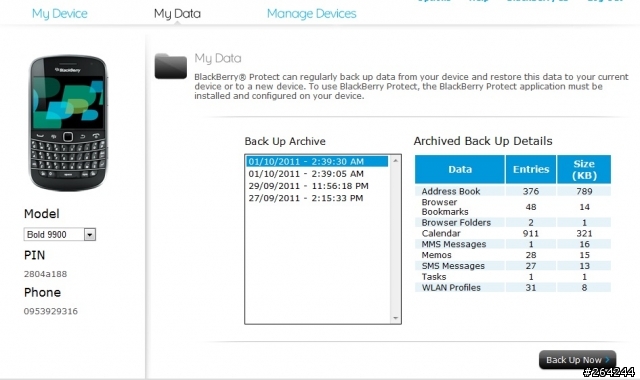Click the phone number 0953929316

click(x=51, y=311)
